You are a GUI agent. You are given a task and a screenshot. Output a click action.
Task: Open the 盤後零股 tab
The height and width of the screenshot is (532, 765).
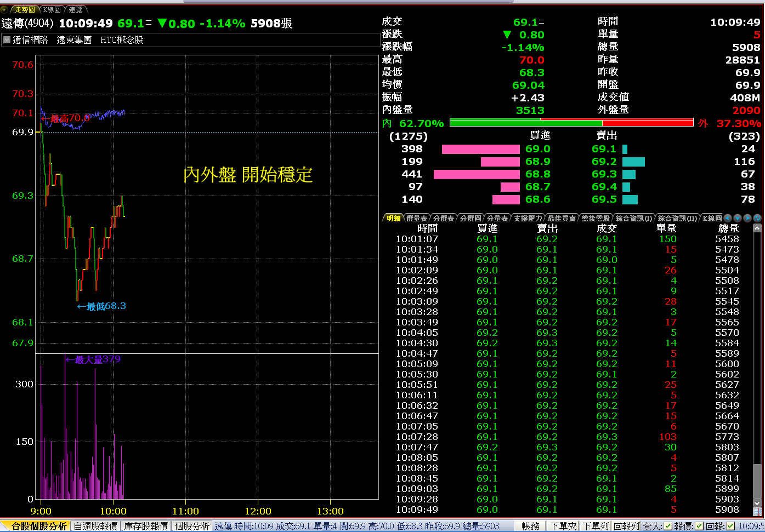(596, 218)
